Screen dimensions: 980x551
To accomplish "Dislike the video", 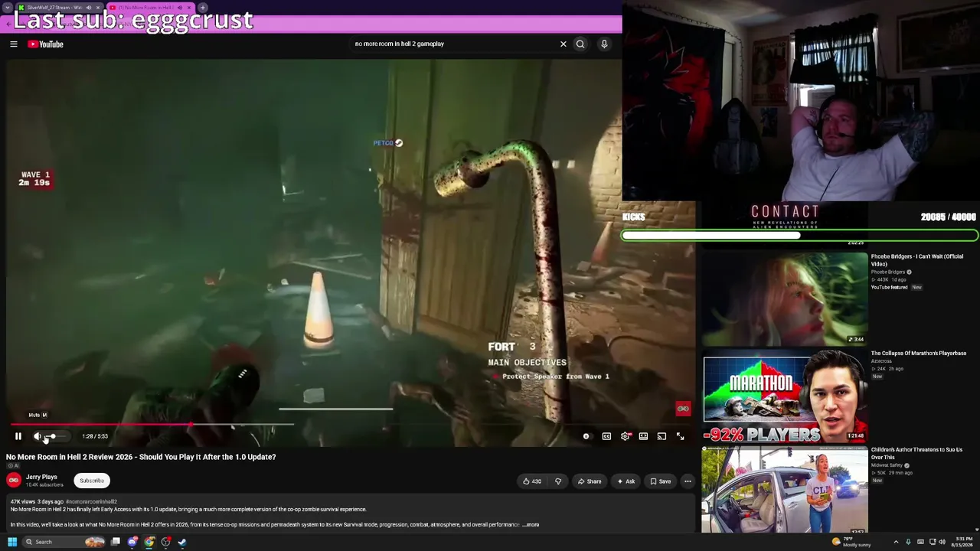I will tap(558, 481).
